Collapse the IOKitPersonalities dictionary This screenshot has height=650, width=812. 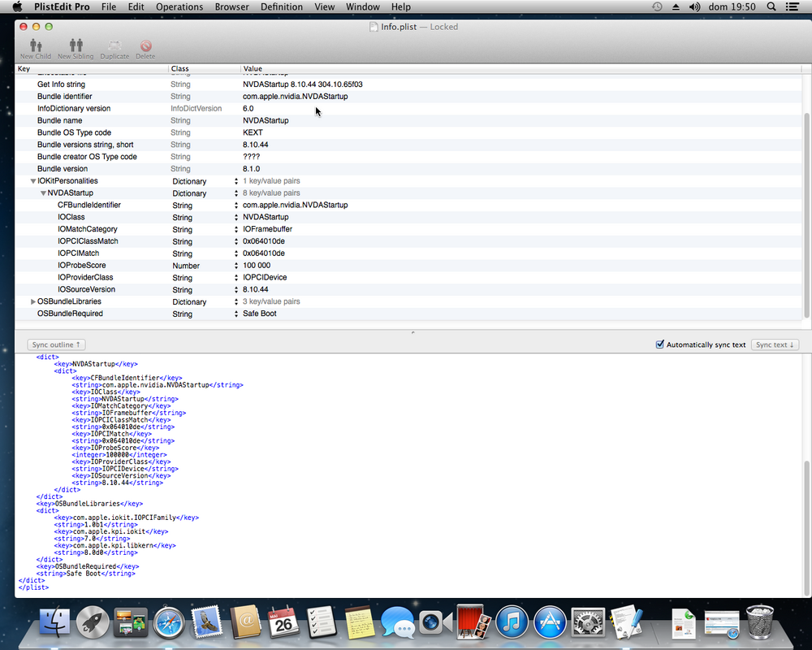pos(33,181)
